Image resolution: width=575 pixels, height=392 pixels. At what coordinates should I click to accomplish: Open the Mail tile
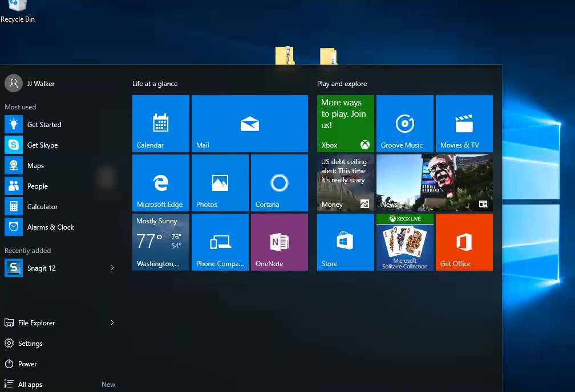(250, 124)
